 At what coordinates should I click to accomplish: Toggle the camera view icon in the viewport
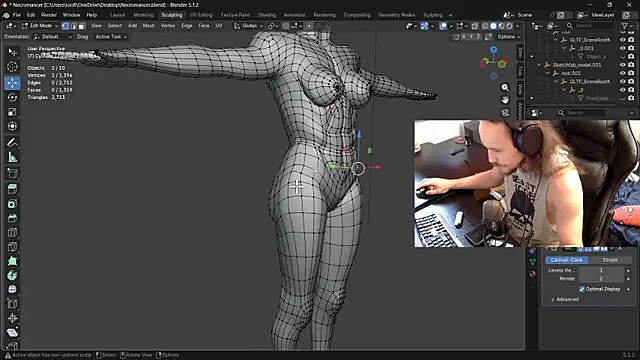(505, 113)
